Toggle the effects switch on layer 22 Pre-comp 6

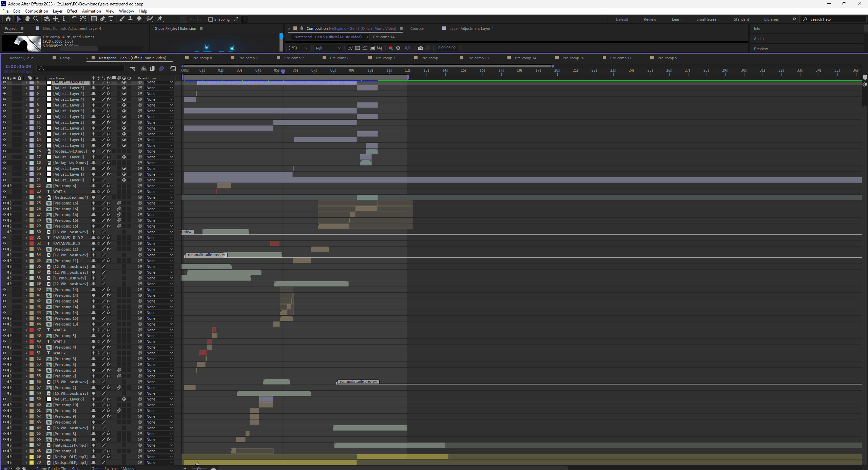[109, 186]
